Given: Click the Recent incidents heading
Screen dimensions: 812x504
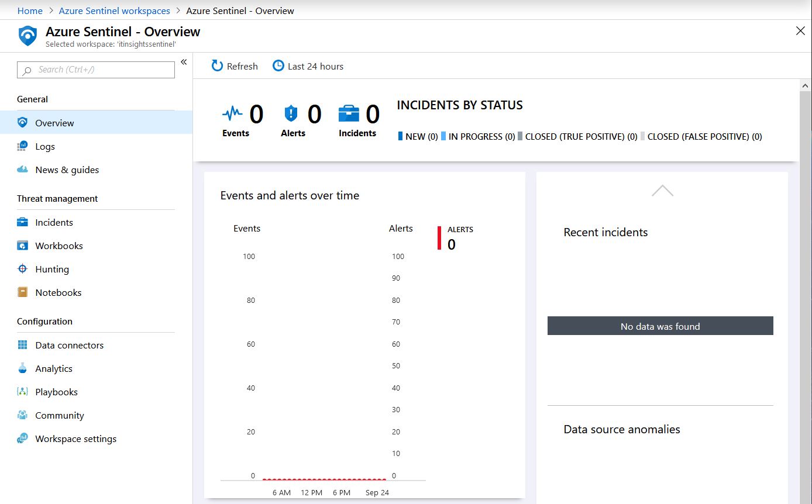Looking at the screenshot, I should coord(605,232).
